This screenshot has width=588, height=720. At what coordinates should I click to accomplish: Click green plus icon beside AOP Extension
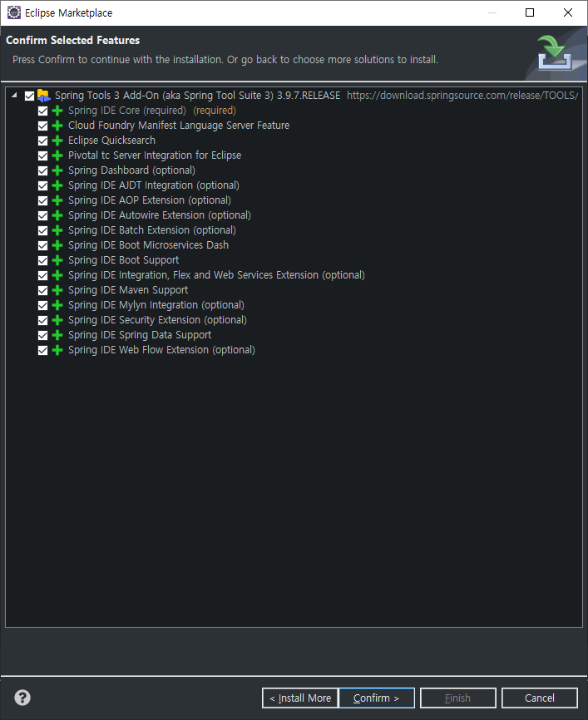point(57,200)
